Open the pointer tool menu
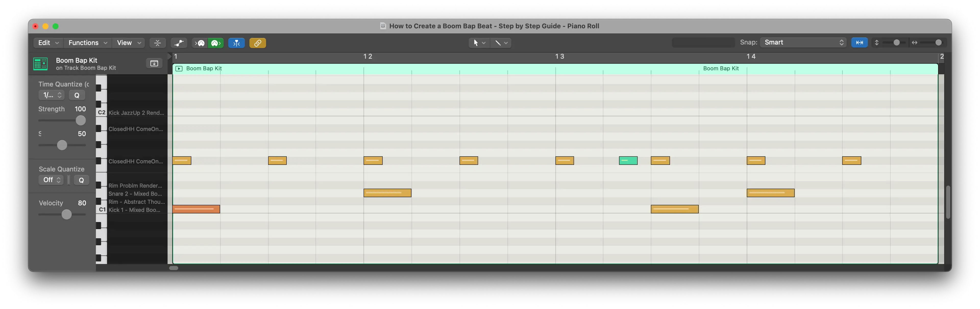Viewport: 980px width, 309px height. click(479, 43)
